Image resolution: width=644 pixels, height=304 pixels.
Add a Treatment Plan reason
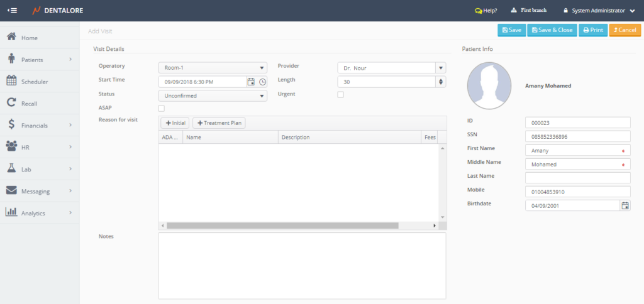tap(218, 123)
